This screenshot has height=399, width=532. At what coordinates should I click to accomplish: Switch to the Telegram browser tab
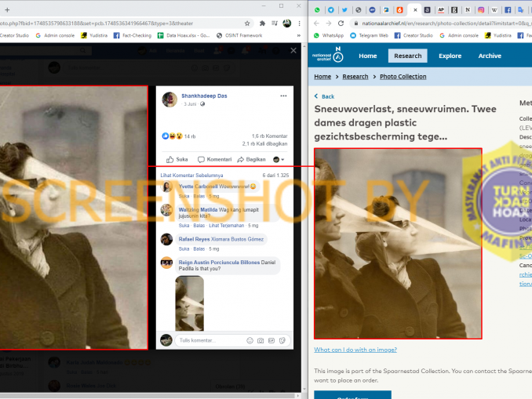click(x=331, y=10)
